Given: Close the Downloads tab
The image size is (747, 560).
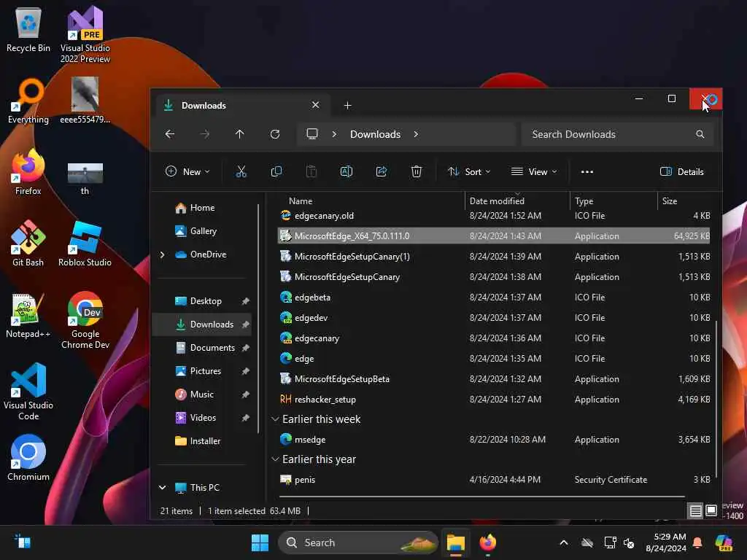Looking at the screenshot, I should tap(315, 105).
